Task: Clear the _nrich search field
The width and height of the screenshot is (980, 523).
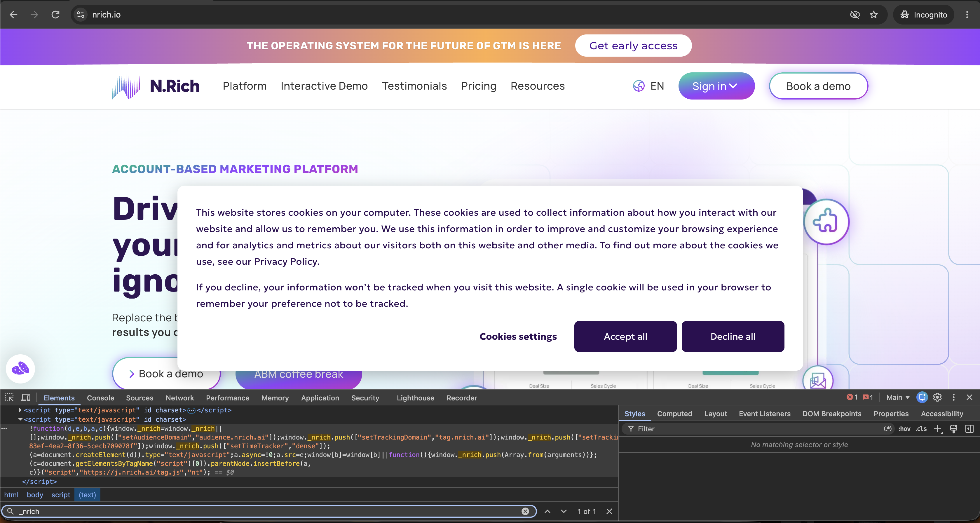Action: pyautogui.click(x=525, y=511)
